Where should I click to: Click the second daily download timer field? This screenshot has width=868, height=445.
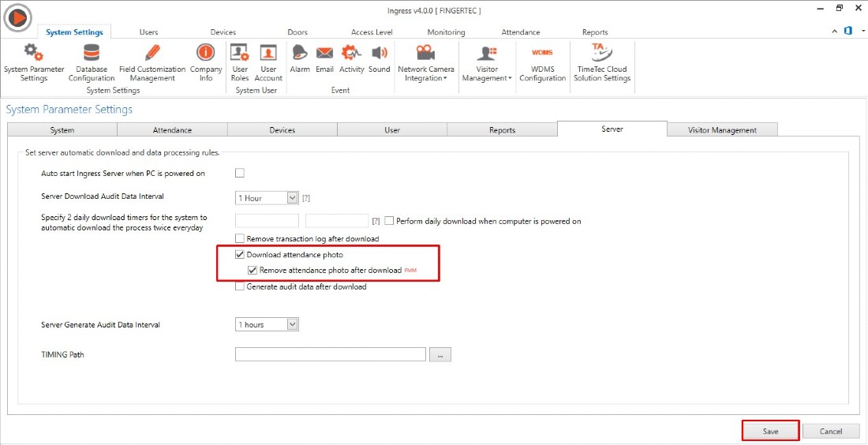click(337, 221)
